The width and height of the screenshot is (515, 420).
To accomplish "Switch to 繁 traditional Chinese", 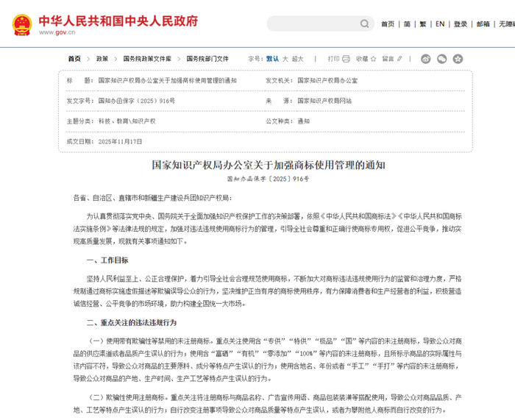I will coord(423,24).
